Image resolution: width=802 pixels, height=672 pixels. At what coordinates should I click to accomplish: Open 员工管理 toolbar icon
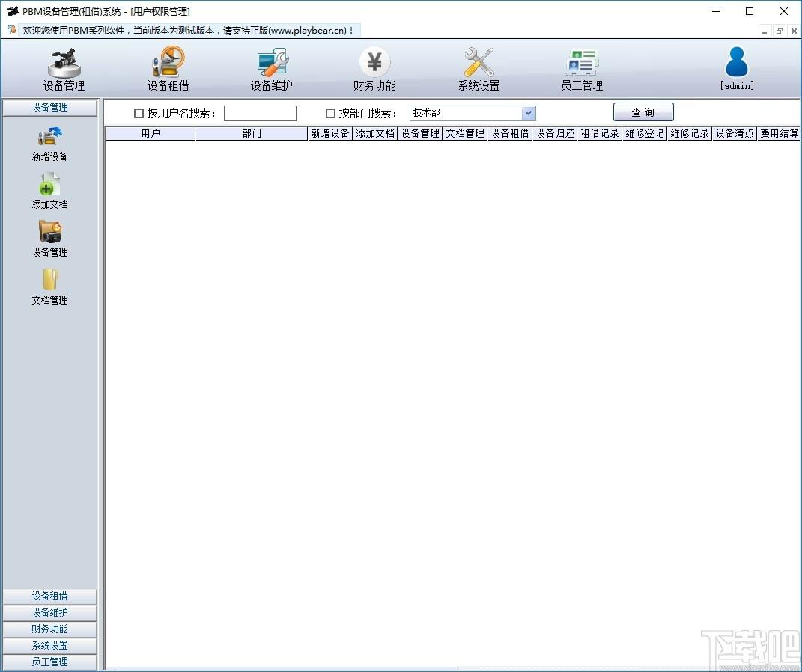(x=582, y=63)
